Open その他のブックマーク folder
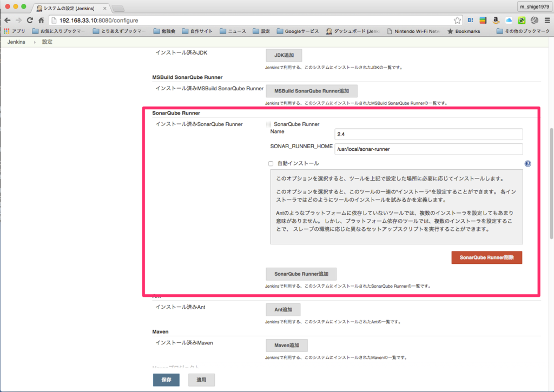554x392 pixels. pyautogui.click(x=523, y=31)
